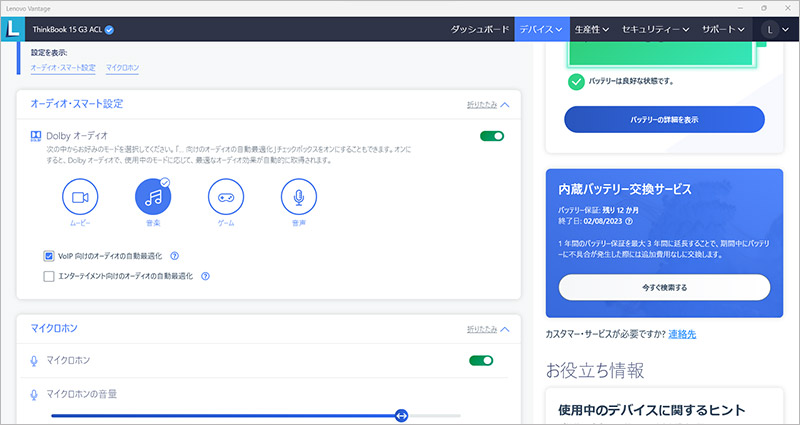Image resolution: width=800 pixels, height=425 pixels.
Task: Uncheck VoIP 向けのオーディオの自動最適化 checkbox
Action: click(49, 256)
